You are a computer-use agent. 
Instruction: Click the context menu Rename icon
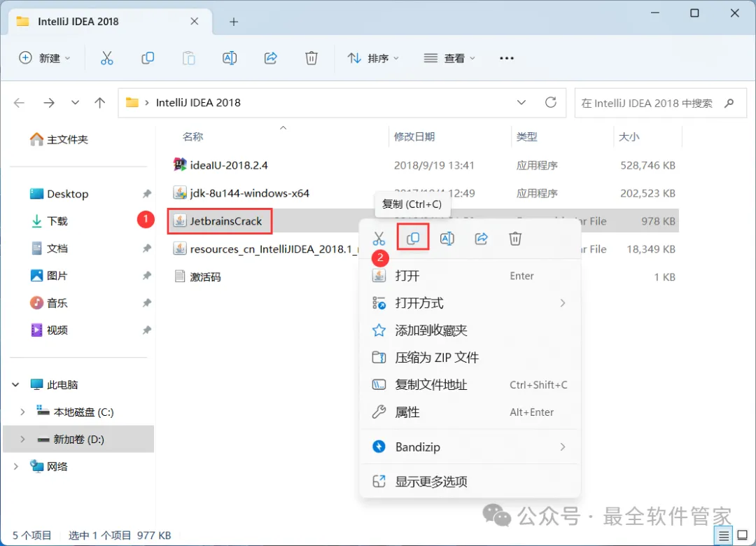click(x=447, y=238)
